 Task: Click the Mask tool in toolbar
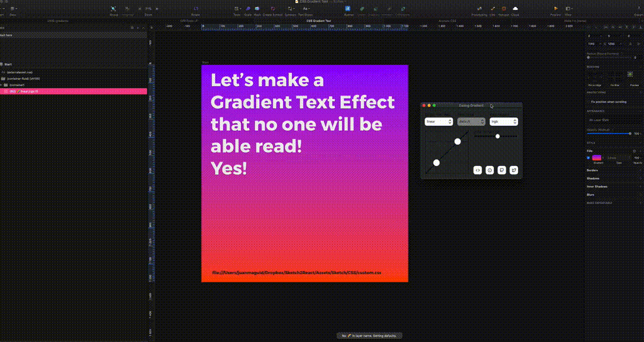(257, 9)
